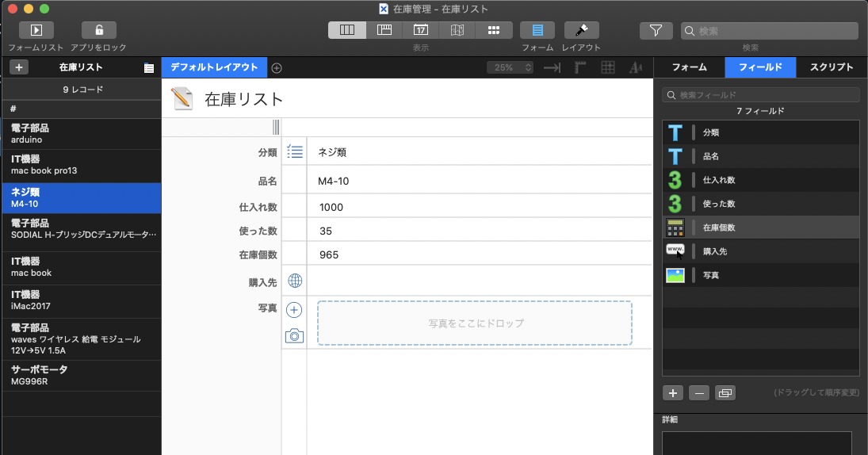The image size is (868, 455).
Task: Toggle the フォーム view button
Action: (x=537, y=30)
